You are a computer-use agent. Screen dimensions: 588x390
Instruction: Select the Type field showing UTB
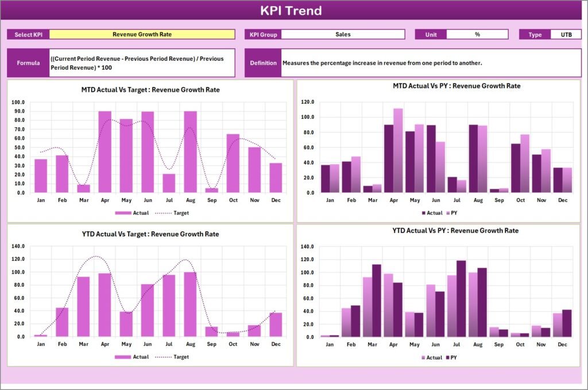point(567,34)
